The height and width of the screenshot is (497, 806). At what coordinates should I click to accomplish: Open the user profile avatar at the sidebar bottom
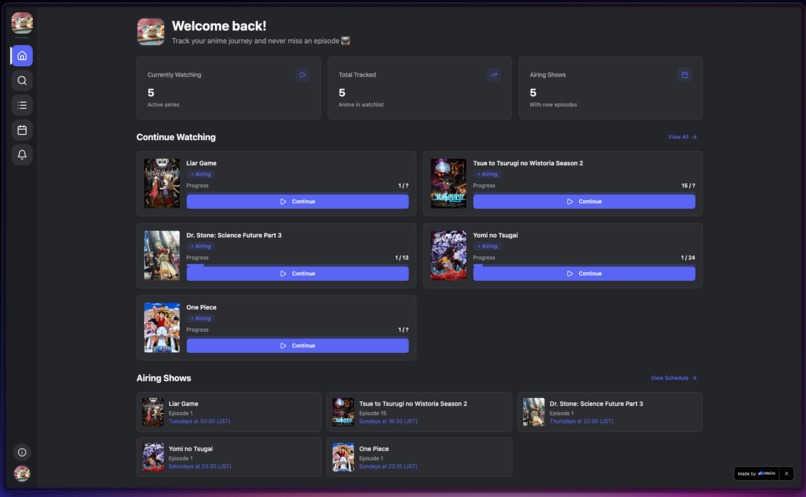22,473
